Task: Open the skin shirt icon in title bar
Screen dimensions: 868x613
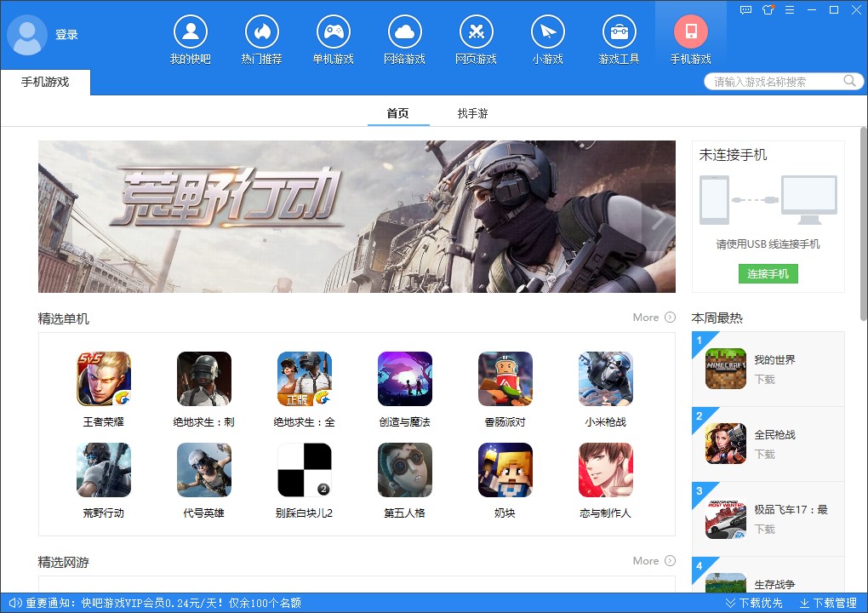Action: click(x=768, y=9)
